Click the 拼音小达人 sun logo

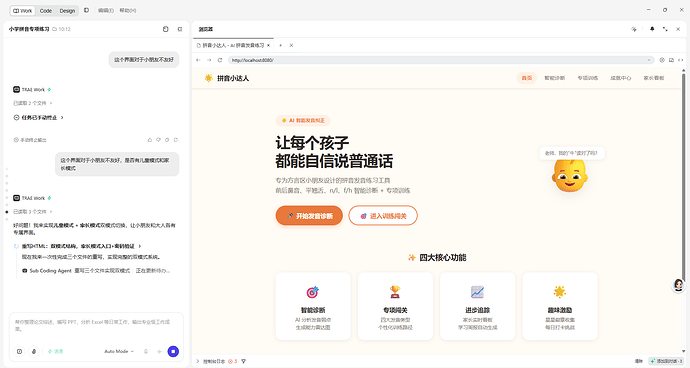pos(209,78)
